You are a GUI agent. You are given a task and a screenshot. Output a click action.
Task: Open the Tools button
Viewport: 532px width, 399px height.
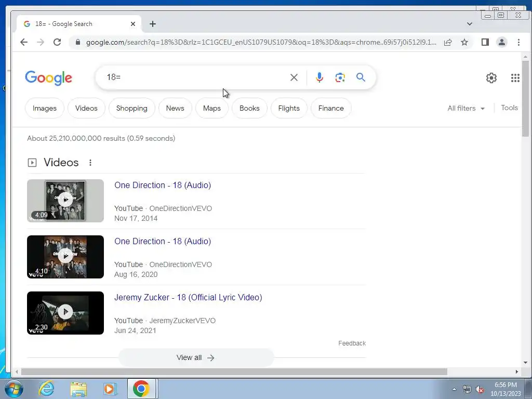click(x=509, y=108)
